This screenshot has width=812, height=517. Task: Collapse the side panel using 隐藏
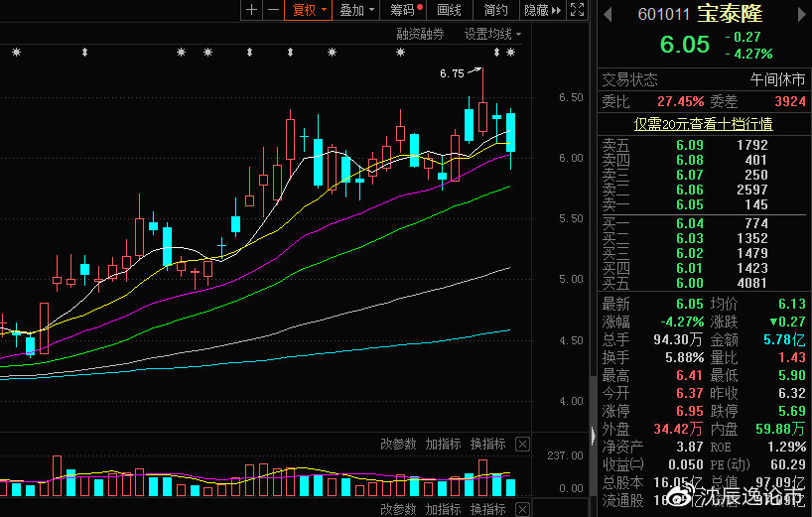(x=541, y=10)
